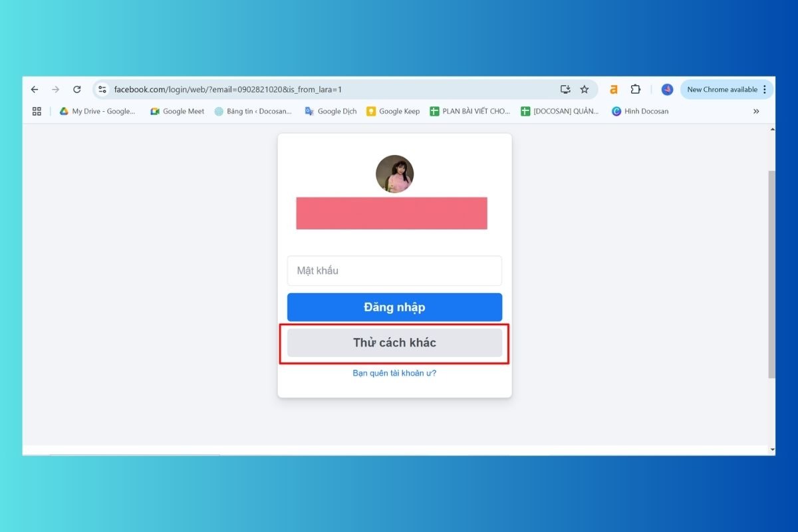The image size is (798, 532).
Task: Install app icon in address bar
Action: pyautogui.click(x=565, y=89)
